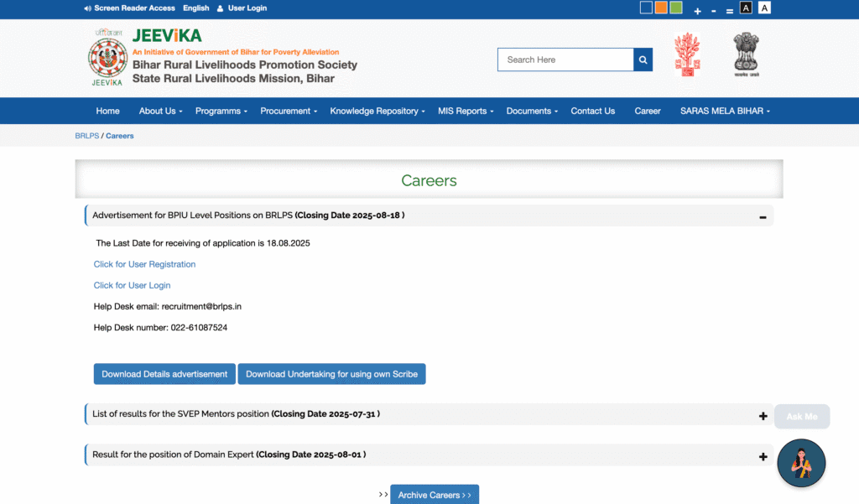Increase font size with plus icon
This screenshot has height=504, width=859.
point(697,11)
